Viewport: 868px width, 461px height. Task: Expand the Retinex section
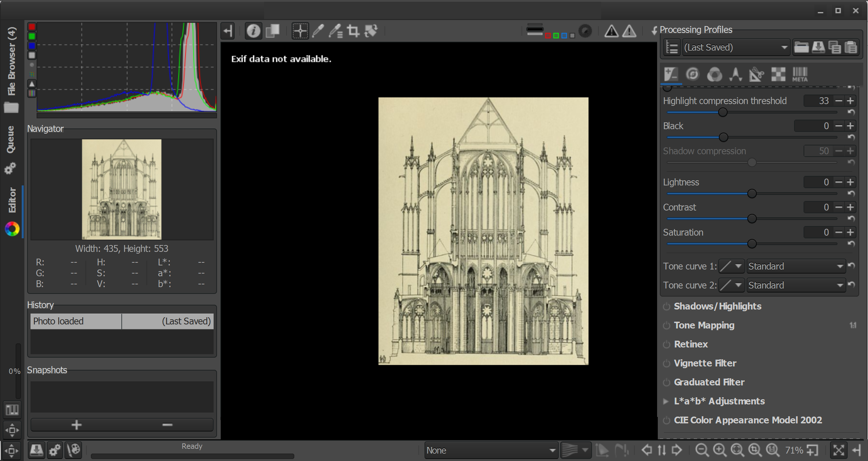(x=691, y=344)
